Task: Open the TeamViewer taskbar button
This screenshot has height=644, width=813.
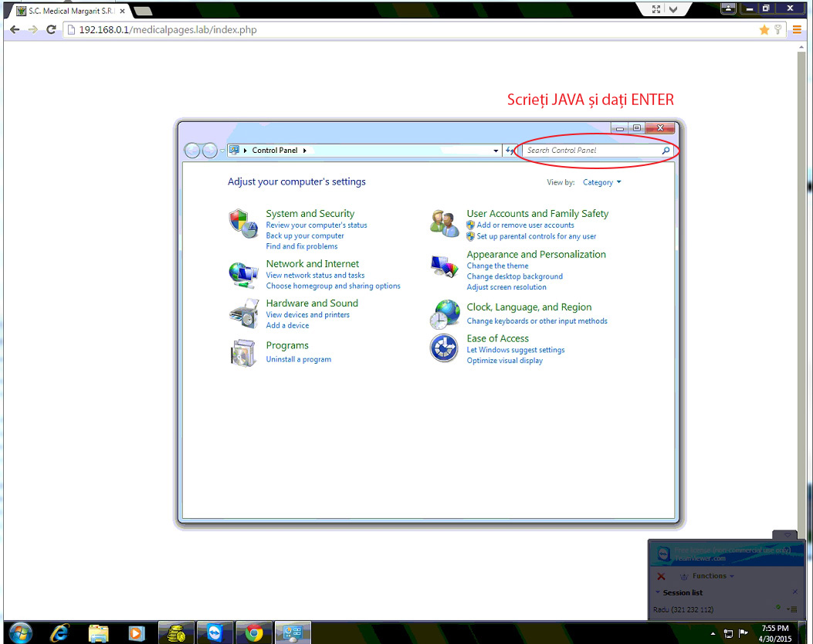Action: click(x=215, y=632)
